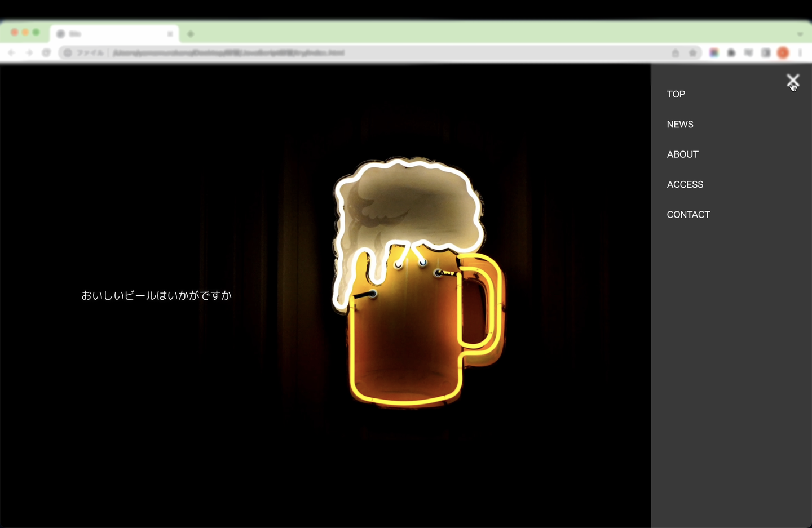The height and width of the screenshot is (528, 812).
Task: Expand the tab search dropdown arrow
Action: [x=800, y=34]
